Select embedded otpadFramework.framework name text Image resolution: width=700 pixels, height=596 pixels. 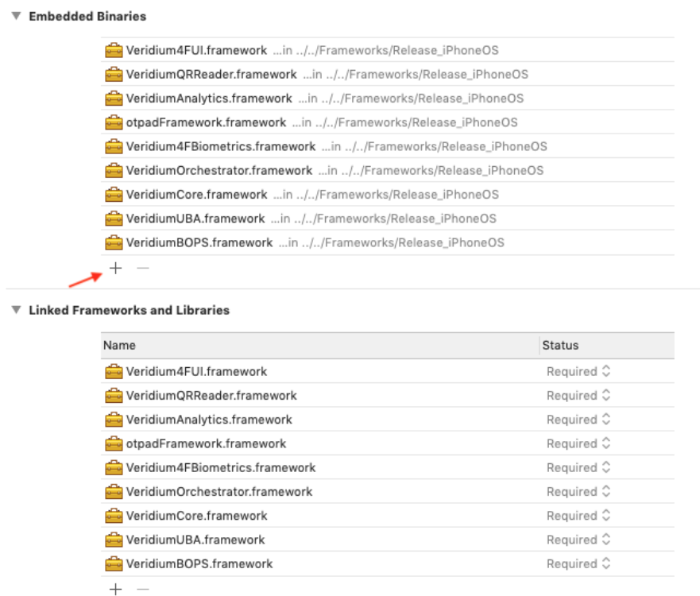(206, 122)
